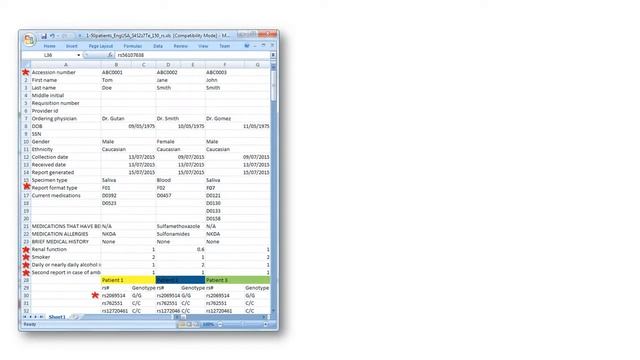
Task: Click the vertical scrollbar thumb
Action: pyautogui.click(x=273, y=85)
